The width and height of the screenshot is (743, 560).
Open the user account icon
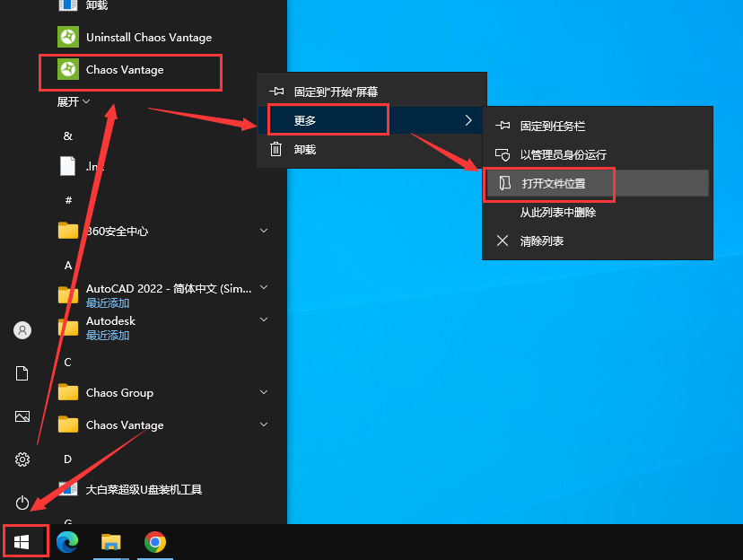pos(22,330)
